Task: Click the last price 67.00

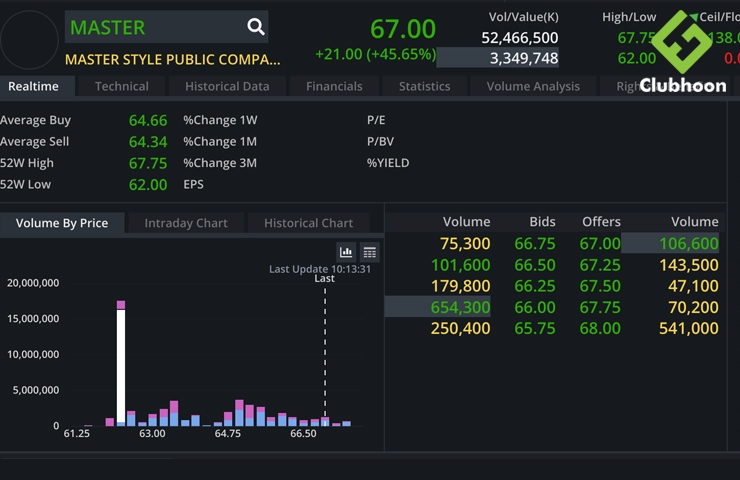Action: 403,29
